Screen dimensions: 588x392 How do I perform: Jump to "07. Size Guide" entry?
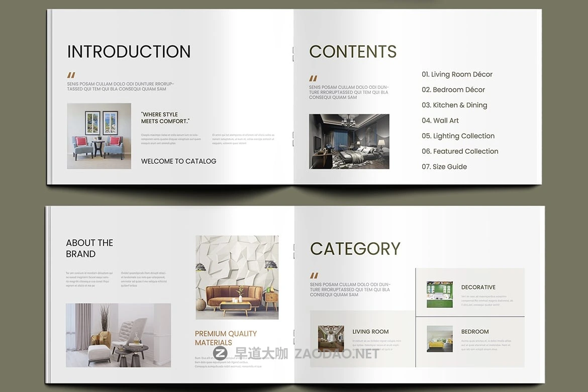tap(444, 167)
